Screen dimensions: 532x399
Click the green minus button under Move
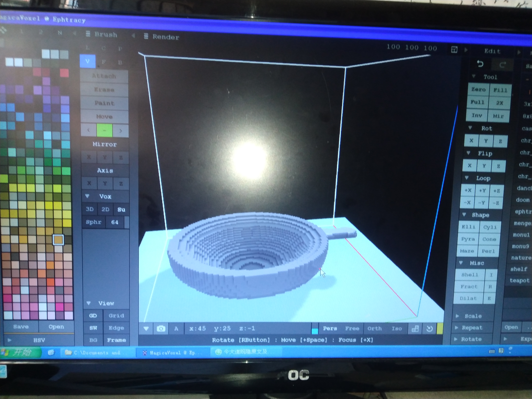point(104,130)
